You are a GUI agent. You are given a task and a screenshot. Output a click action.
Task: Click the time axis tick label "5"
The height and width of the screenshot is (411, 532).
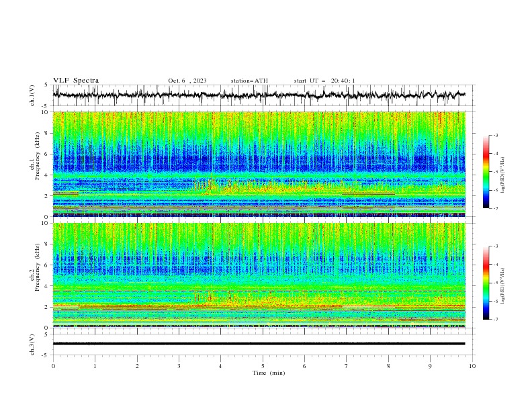point(263,366)
